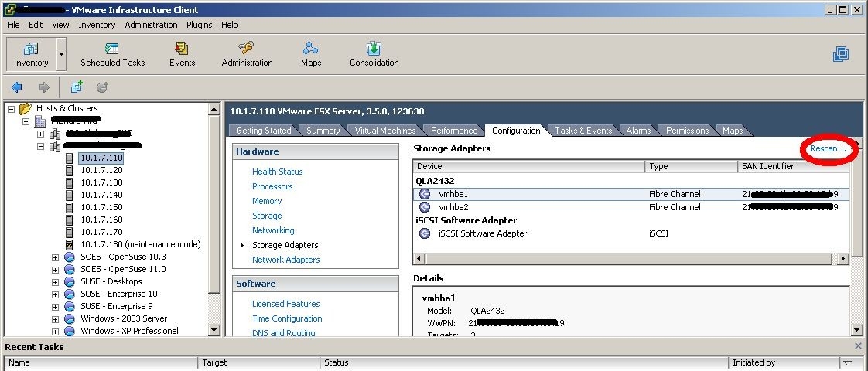
Task: Open the Maps view
Action: 311,54
